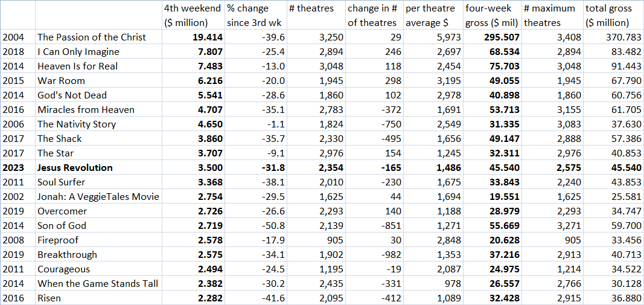This screenshot has height=305, width=644.
Task: Select the "Heaven Is for Real" cell
Action: (98, 66)
